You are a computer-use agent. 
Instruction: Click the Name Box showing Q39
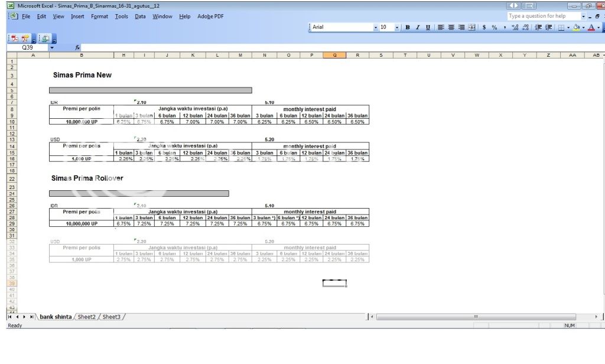pyautogui.click(x=28, y=47)
